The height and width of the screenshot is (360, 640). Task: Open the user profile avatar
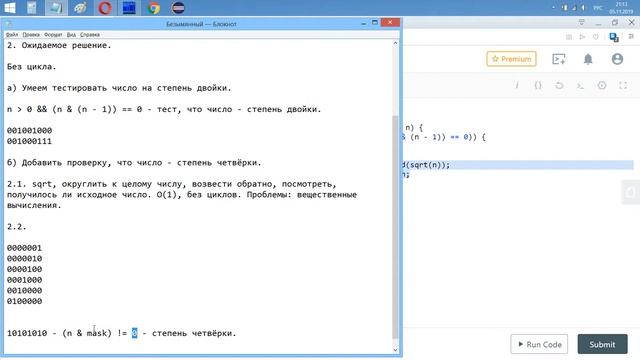pos(617,59)
